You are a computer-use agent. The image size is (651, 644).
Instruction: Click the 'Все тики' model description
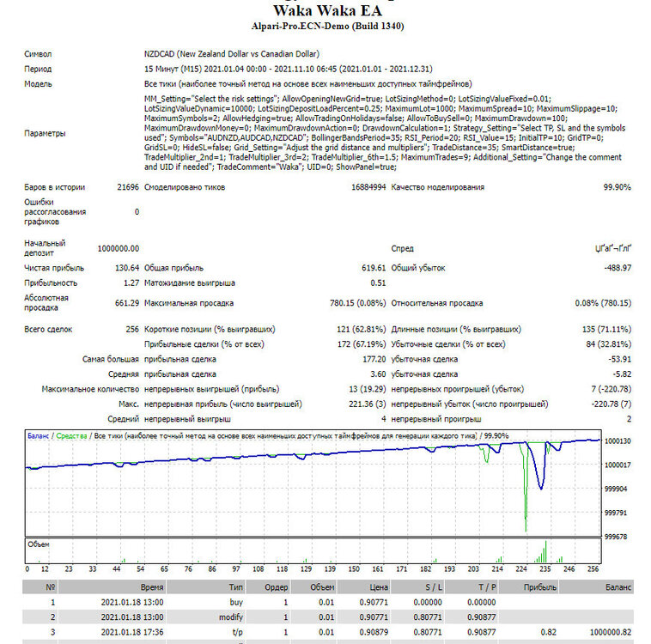(307, 84)
